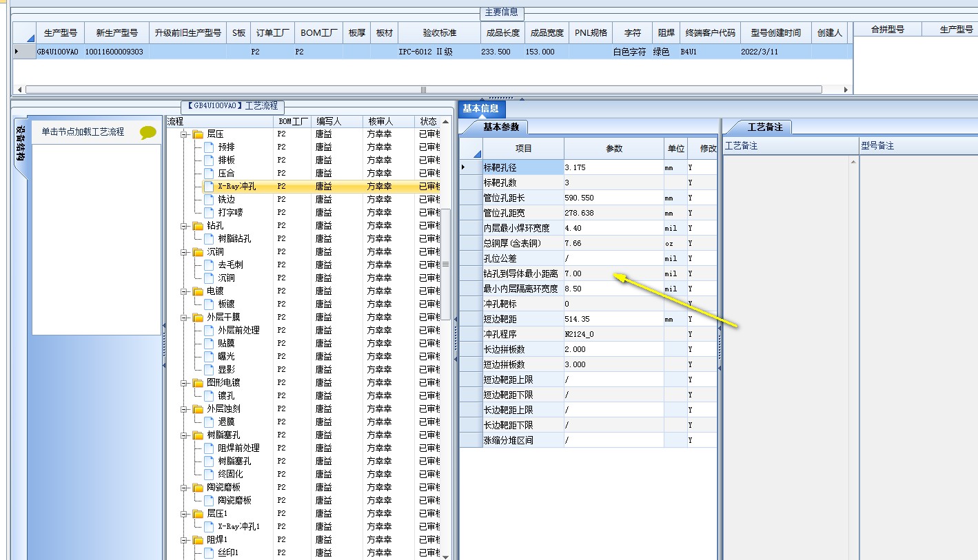Image resolution: width=978 pixels, height=560 pixels.
Task: Click the 层压 folder icon
Action: point(198,134)
